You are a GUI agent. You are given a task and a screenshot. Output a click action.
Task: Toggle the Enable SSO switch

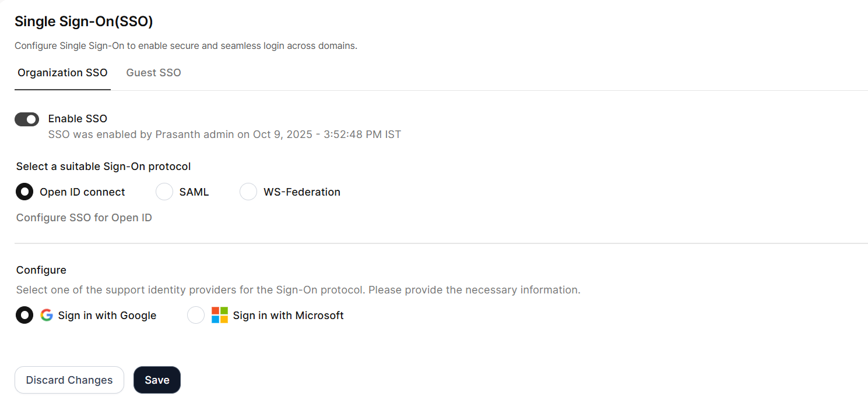pos(27,119)
